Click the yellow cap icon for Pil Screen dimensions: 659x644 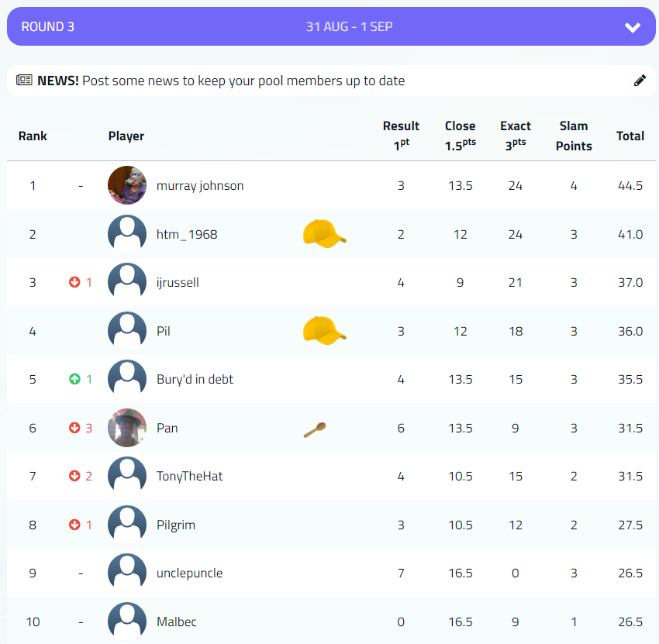[x=324, y=330]
